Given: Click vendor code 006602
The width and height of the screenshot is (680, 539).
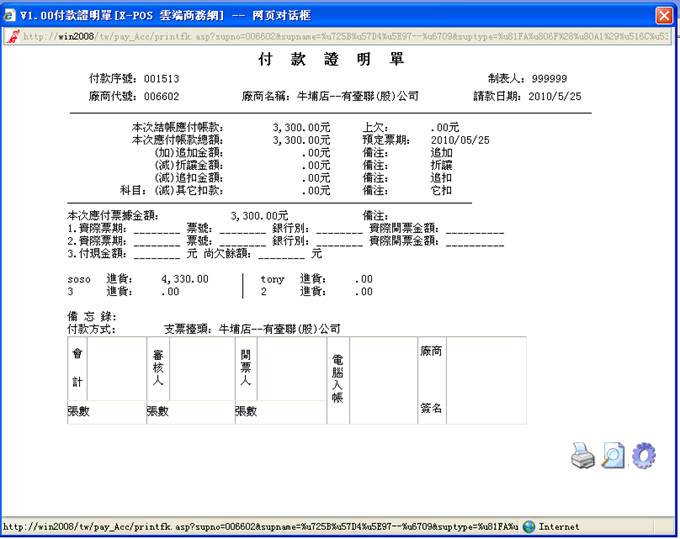Looking at the screenshot, I should pos(161,97).
